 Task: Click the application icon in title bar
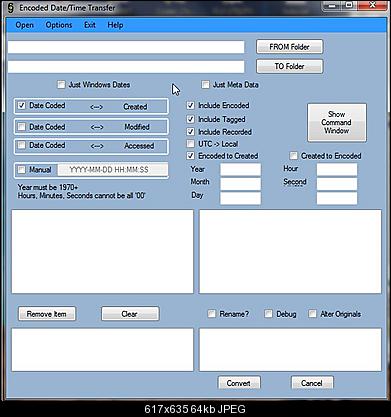11,8
